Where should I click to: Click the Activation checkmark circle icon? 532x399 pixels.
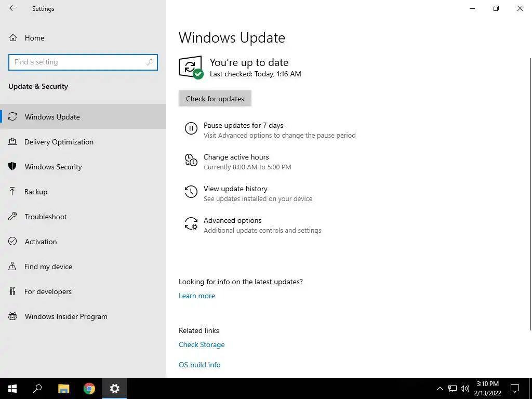12,241
